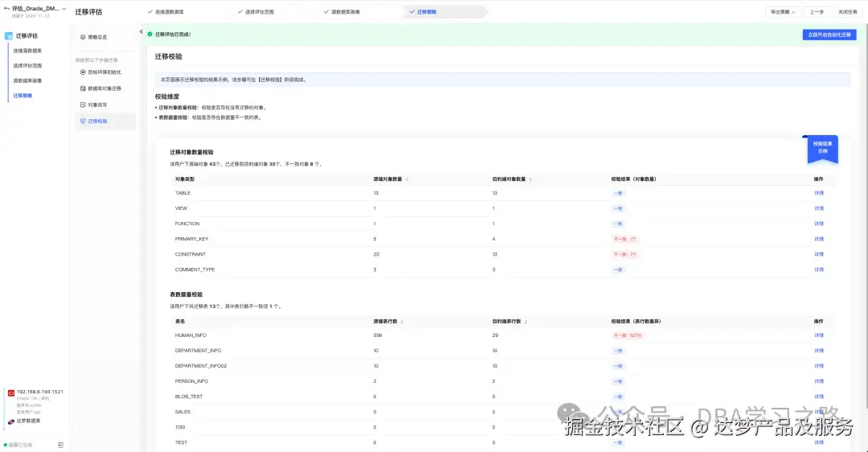Viewport: 868px width, 452px height.
Task: Open 详情 for the HUMAN_INFO row
Action: click(819, 335)
